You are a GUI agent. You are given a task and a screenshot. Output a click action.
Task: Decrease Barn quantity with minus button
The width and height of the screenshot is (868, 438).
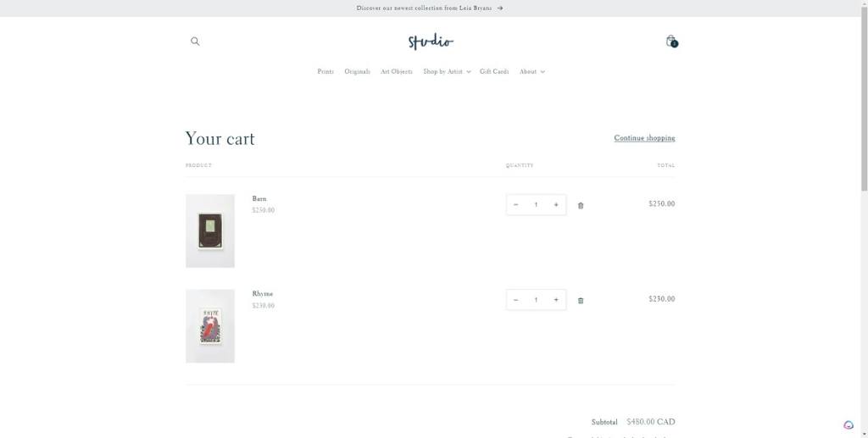click(516, 205)
